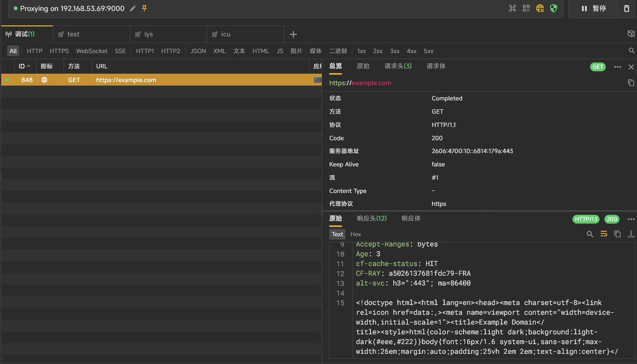637x364 pixels.
Task: Search within the response text
Action: point(590,234)
